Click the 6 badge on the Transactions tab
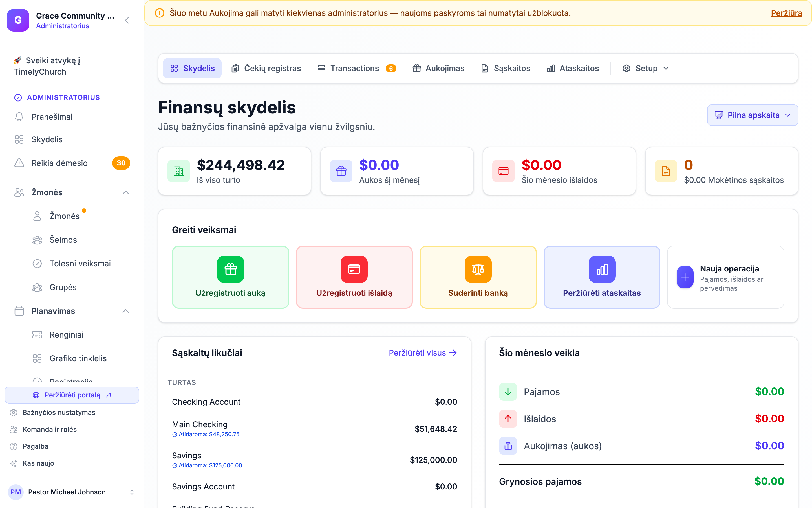The width and height of the screenshot is (812, 508). click(391, 69)
